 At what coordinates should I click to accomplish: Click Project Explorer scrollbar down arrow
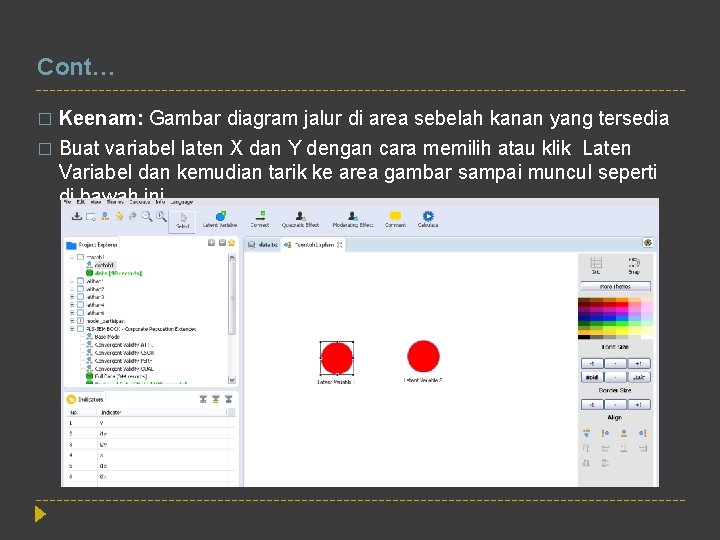click(231, 380)
